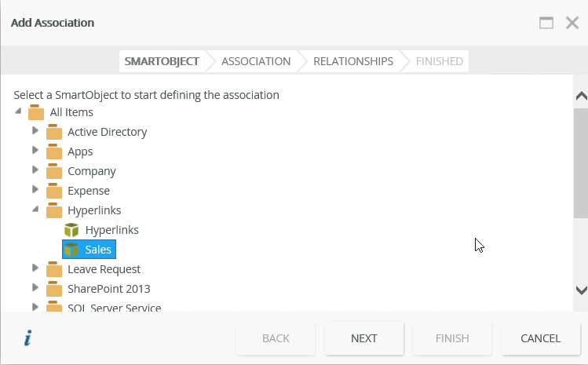588x365 pixels.
Task: Go to the Relationships wizard step
Action: [353, 61]
